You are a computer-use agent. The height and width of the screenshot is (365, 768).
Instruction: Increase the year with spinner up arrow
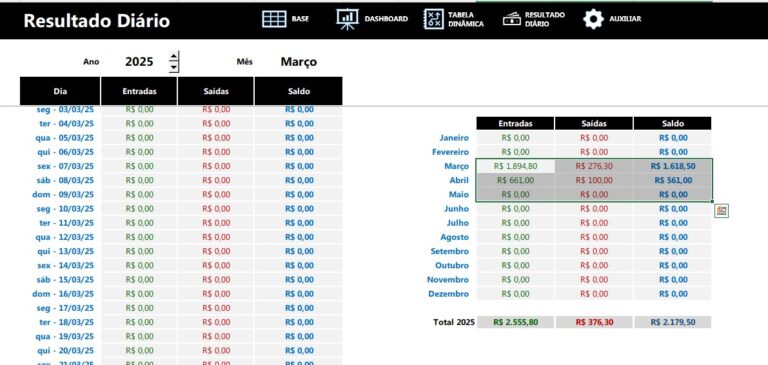[174, 56]
